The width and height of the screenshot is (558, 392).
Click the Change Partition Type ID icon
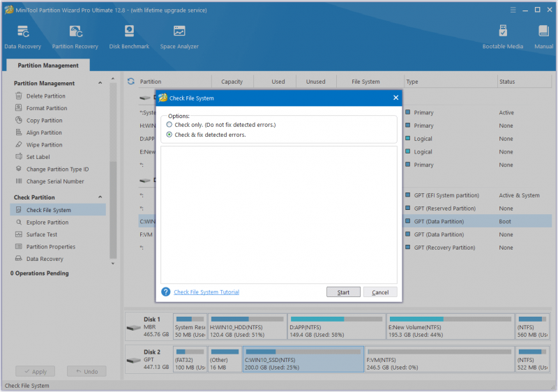[19, 169]
